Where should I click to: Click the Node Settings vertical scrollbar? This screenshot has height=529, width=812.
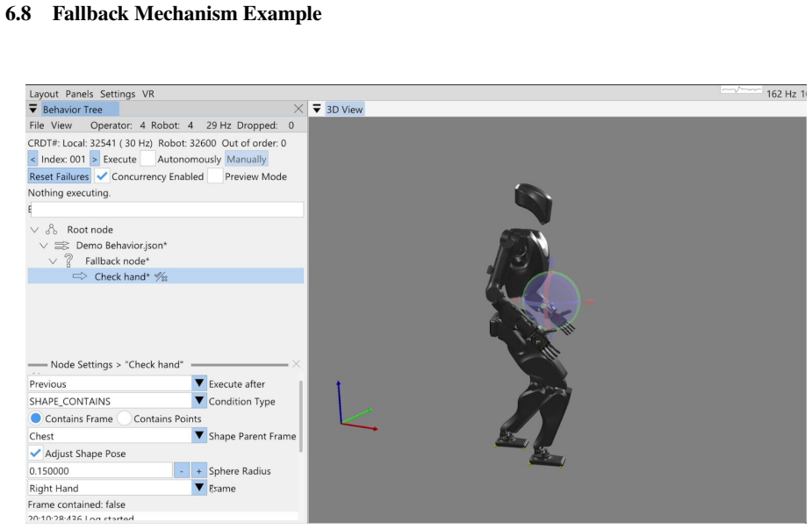[x=301, y=418]
